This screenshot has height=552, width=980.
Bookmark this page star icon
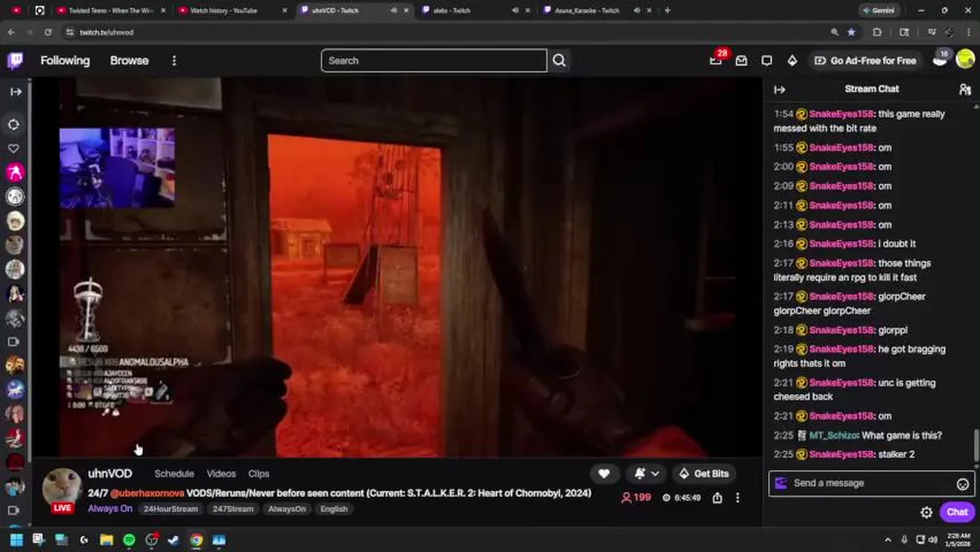(x=851, y=32)
